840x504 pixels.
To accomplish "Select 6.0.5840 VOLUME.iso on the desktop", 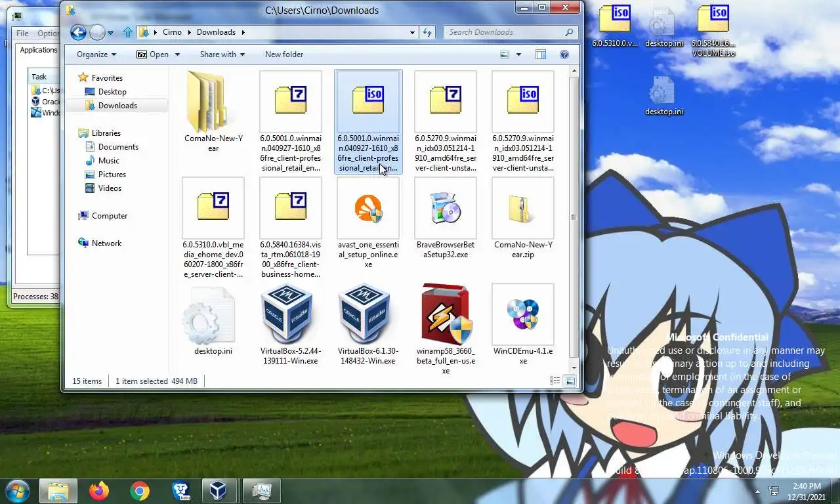I will pos(713,31).
